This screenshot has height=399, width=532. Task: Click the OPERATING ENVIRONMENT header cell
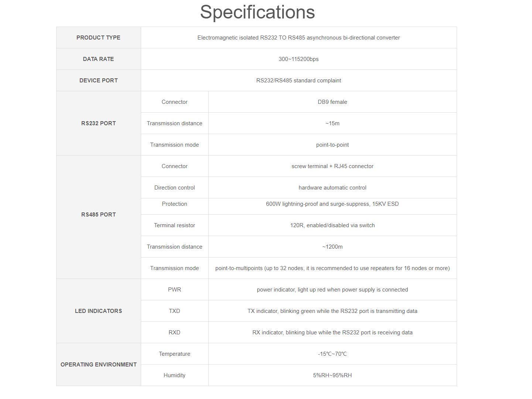99,365
